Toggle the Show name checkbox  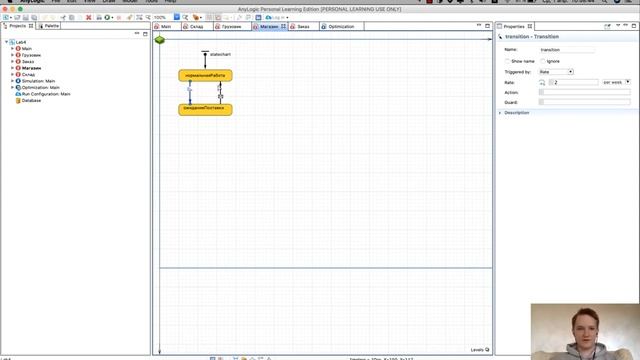tap(507, 61)
